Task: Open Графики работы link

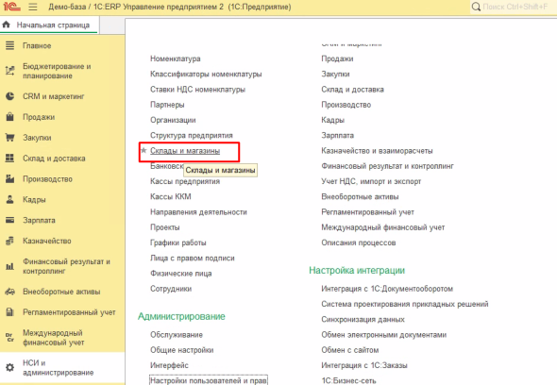Action: [x=178, y=243]
